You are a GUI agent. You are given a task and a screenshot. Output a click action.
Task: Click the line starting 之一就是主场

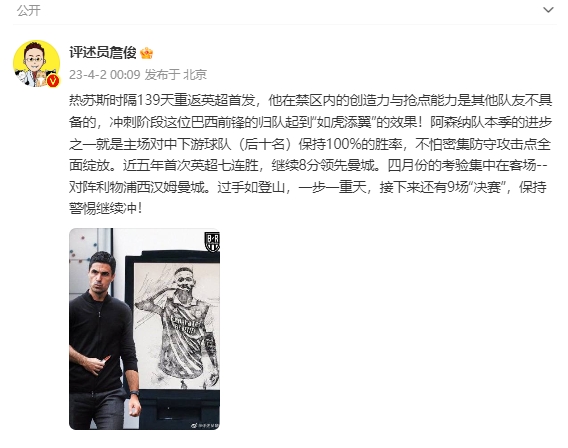[310, 144]
